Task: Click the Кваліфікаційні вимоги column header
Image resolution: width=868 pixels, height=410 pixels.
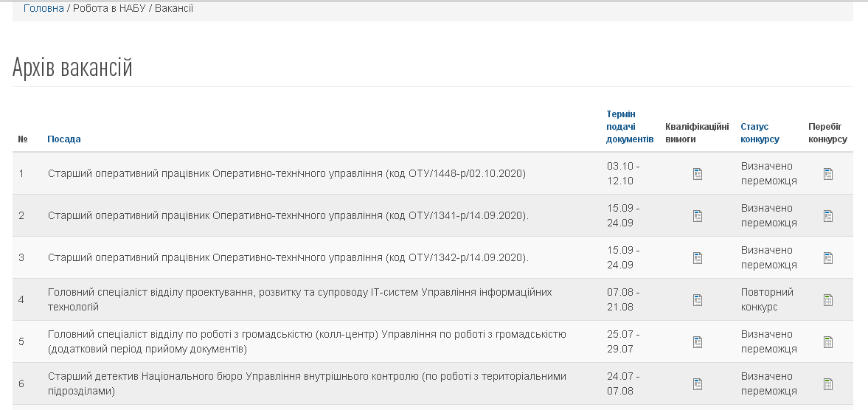Action: [x=697, y=133]
